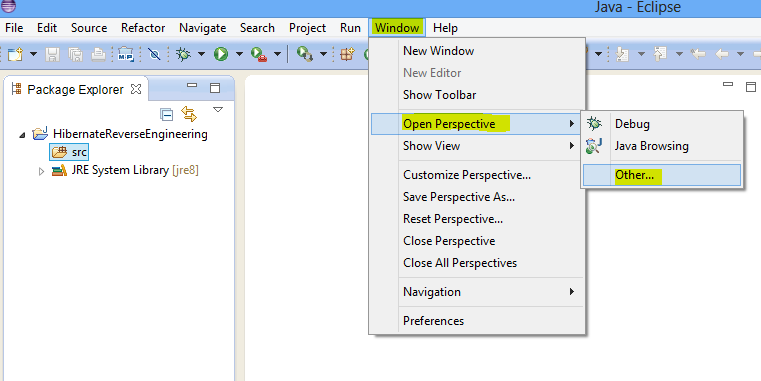
Task: Minimize the editor area
Action: click(x=728, y=84)
